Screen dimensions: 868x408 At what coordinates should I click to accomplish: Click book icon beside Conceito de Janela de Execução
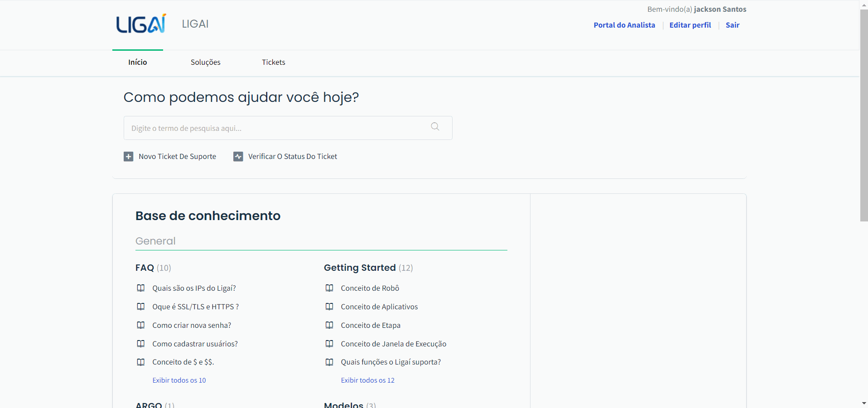[x=329, y=344]
